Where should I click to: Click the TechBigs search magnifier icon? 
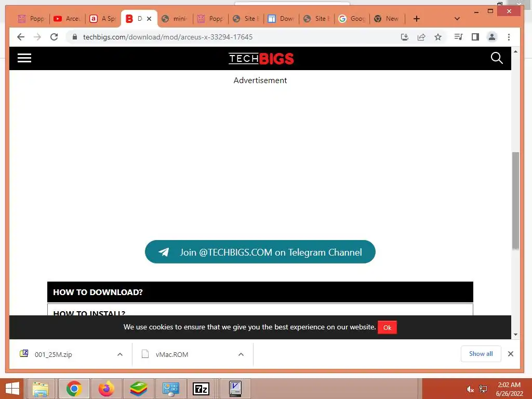pos(496,58)
